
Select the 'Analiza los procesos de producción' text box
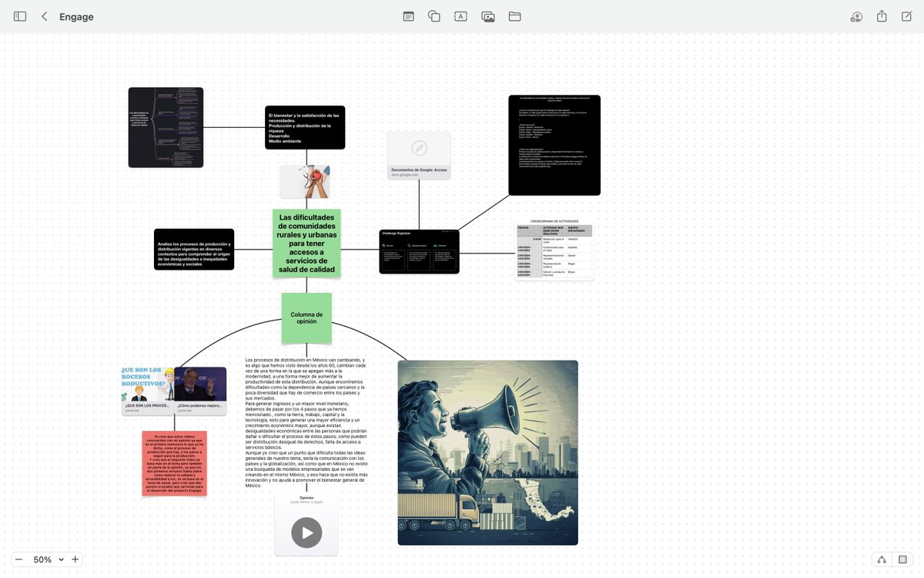pos(194,249)
